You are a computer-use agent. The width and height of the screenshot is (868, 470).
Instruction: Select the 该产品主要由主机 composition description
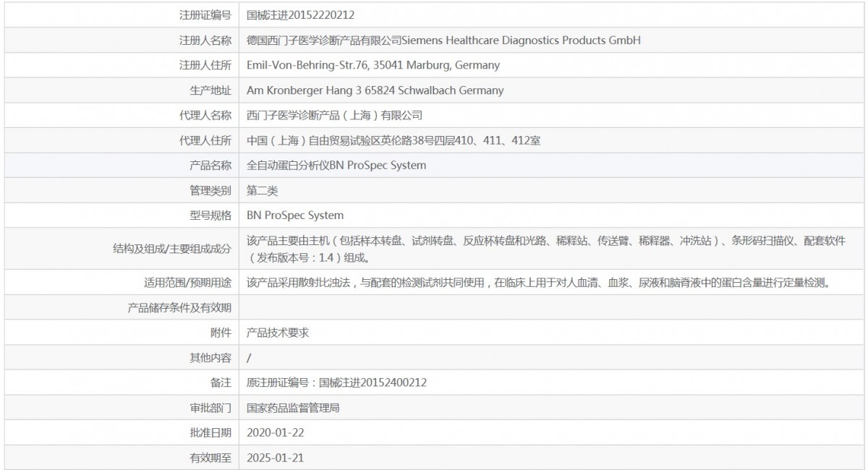[546, 249]
